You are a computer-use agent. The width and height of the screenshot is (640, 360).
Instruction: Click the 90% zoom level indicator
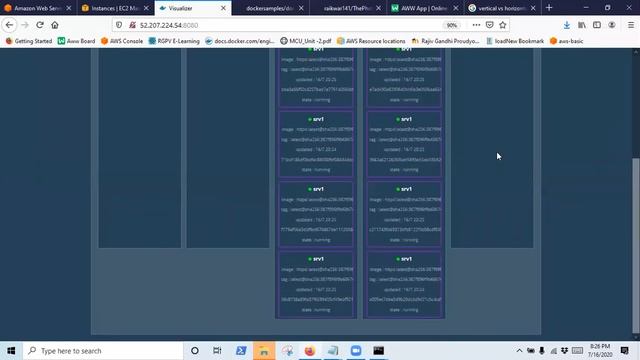451,25
